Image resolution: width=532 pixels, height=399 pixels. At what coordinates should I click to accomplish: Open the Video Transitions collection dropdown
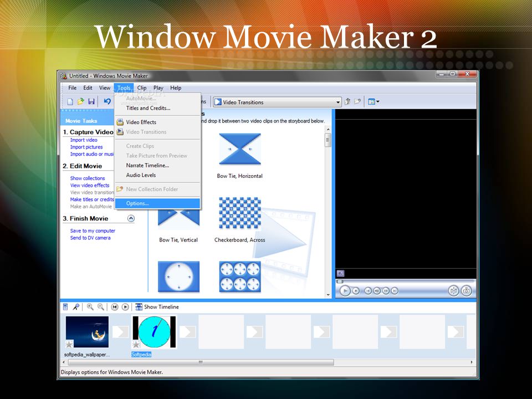[338, 102]
